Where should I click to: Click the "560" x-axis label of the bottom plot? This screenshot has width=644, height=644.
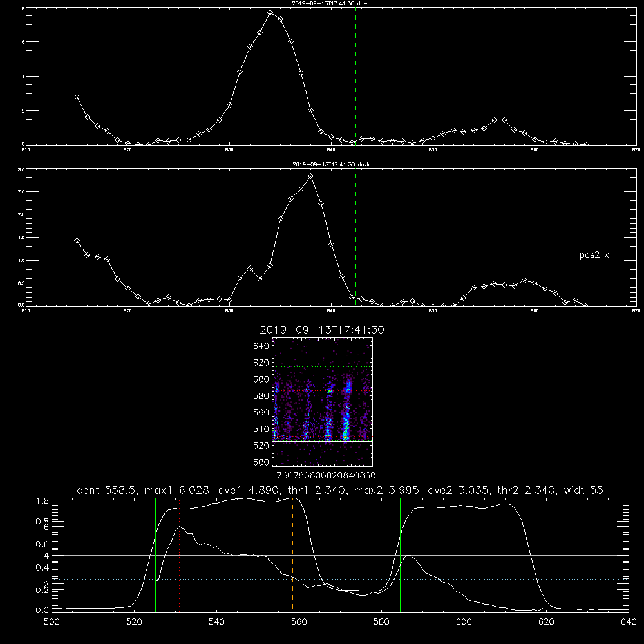pos(299,622)
